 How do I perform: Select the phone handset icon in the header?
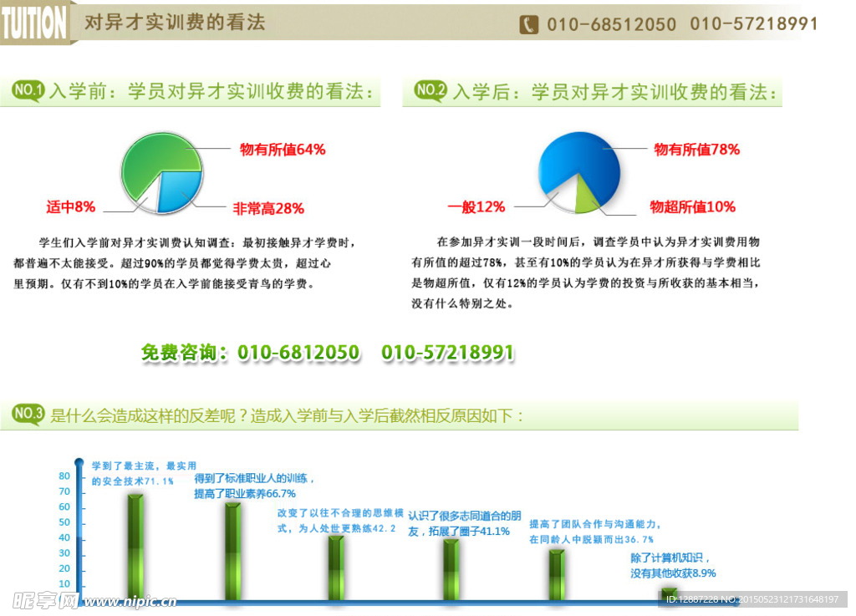528,24
